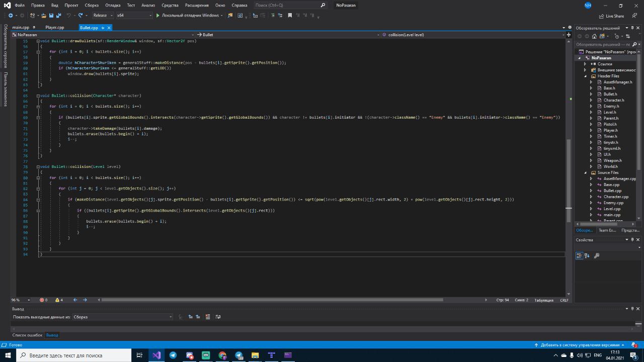Image resolution: width=644 pixels, height=362 pixels.
Task: Open the Chrome icon in the taskbar
Action: click(x=222, y=355)
